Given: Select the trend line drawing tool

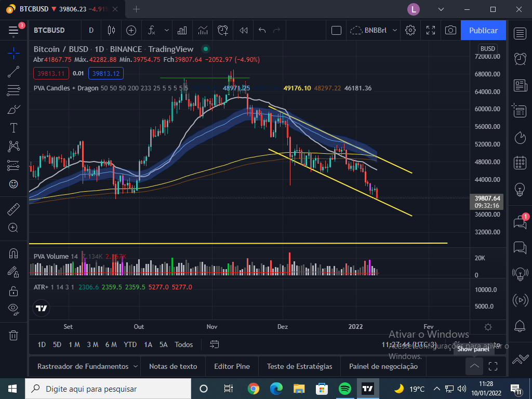Looking at the screenshot, I should pos(13,72).
